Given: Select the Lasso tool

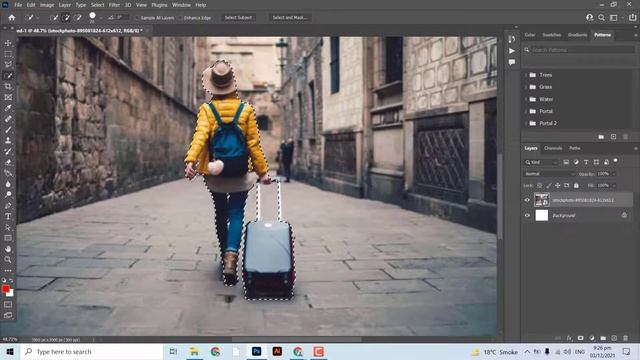Looking at the screenshot, I should pyautogui.click(x=8, y=64).
